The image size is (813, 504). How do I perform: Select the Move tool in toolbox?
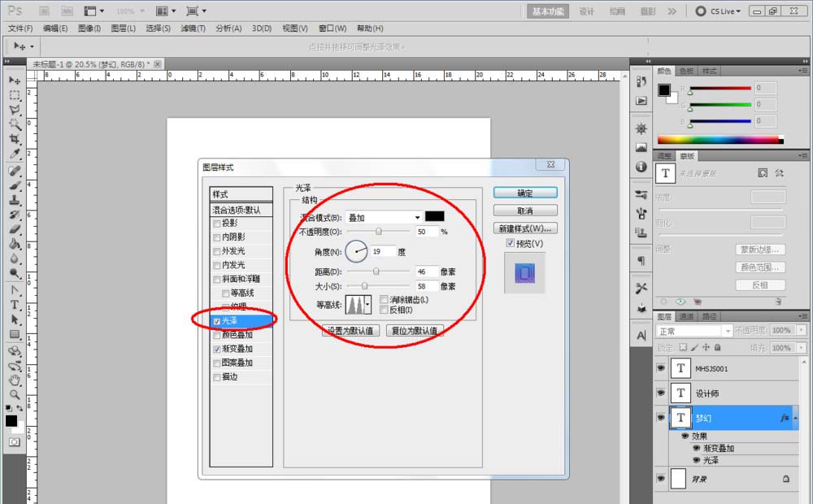click(15, 80)
